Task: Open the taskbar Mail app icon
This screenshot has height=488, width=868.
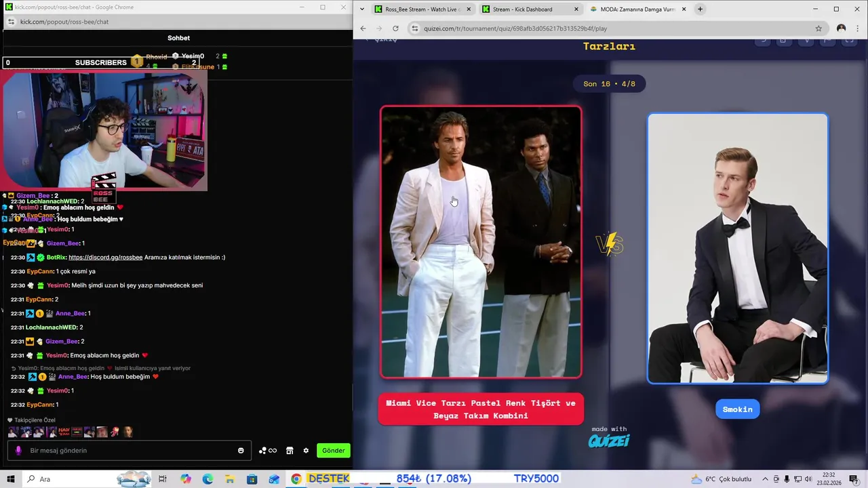Action: (274, 479)
